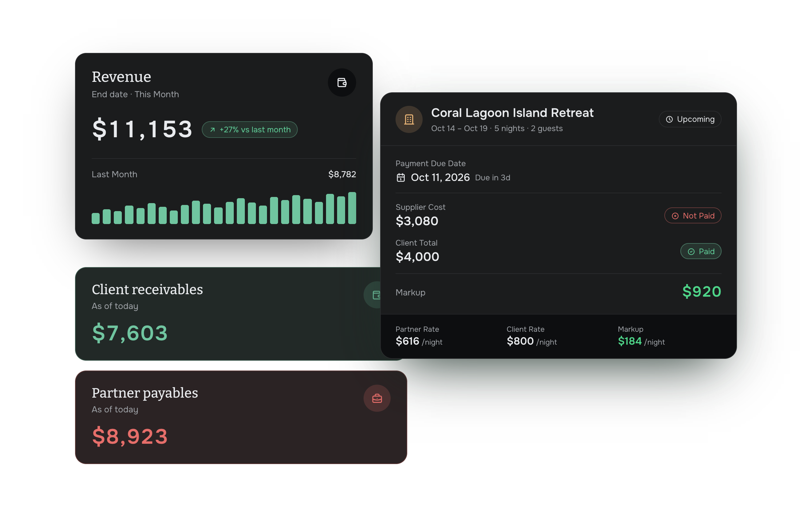This screenshot has width=812, height=517.
Task: Click the Due in 3d note
Action: pyautogui.click(x=492, y=178)
